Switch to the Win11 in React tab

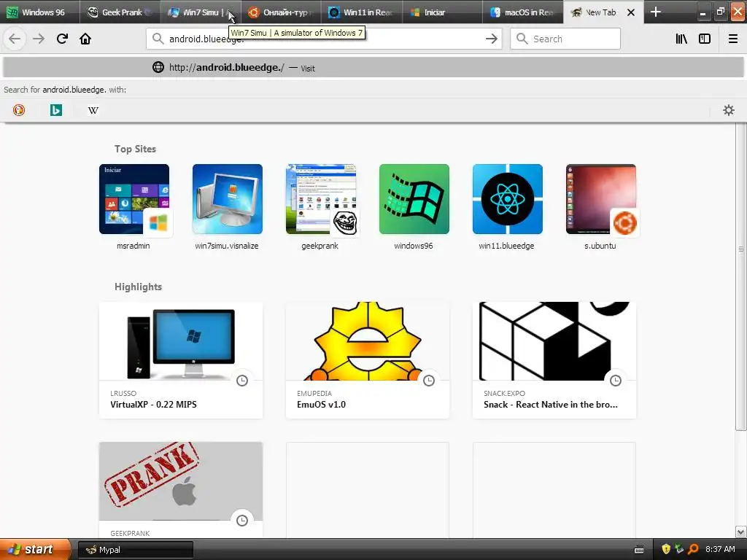coord(362,12)
